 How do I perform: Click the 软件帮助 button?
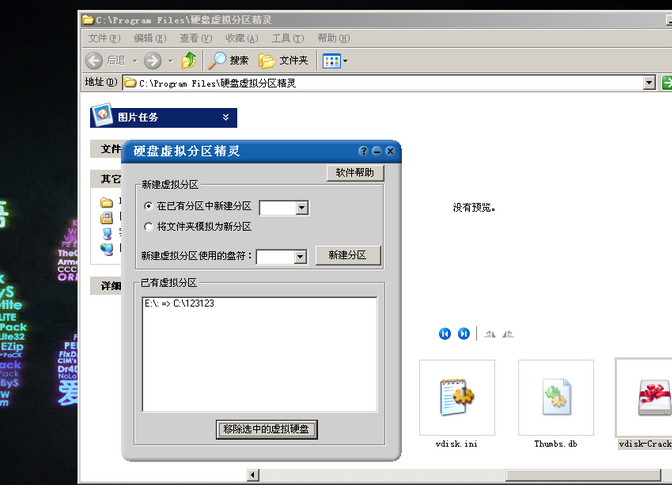(x=355, y=173)
